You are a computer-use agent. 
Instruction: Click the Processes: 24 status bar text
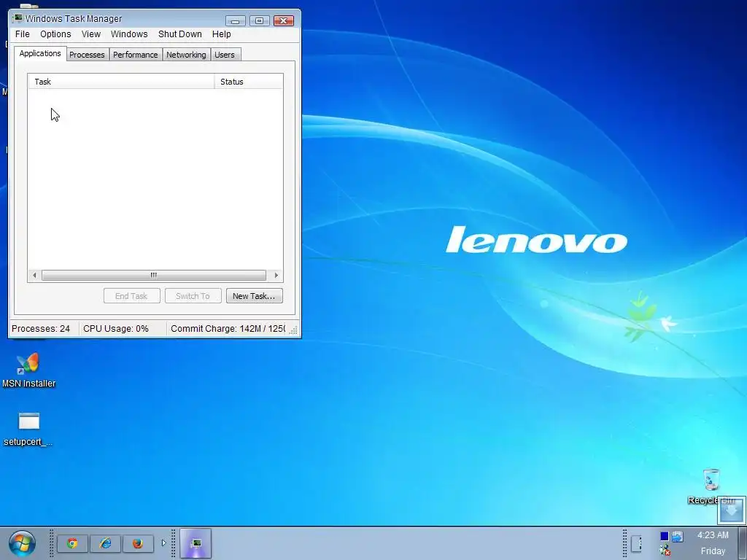pos(41,329)
